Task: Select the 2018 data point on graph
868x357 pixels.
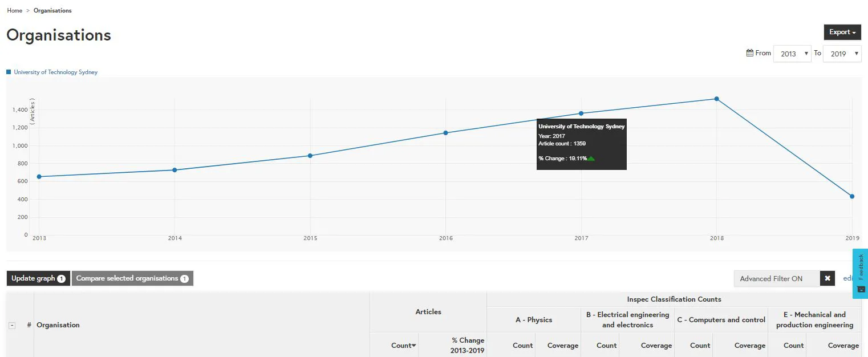Action: 716,99
